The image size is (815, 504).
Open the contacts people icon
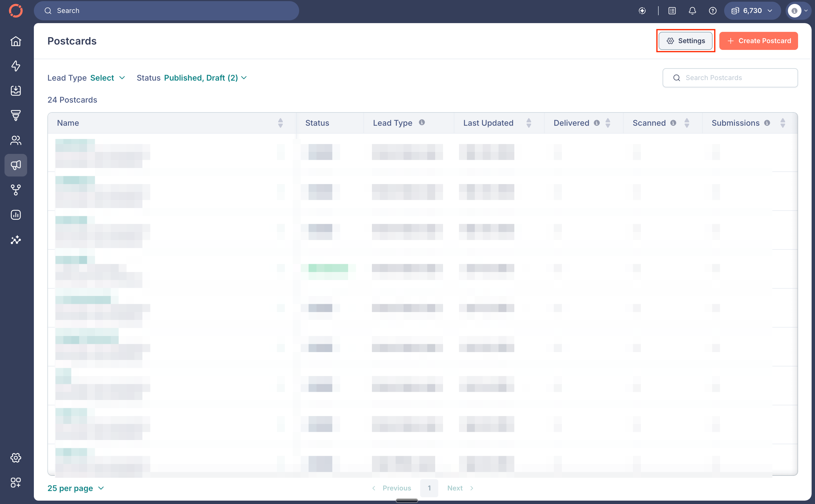point(16,140)
